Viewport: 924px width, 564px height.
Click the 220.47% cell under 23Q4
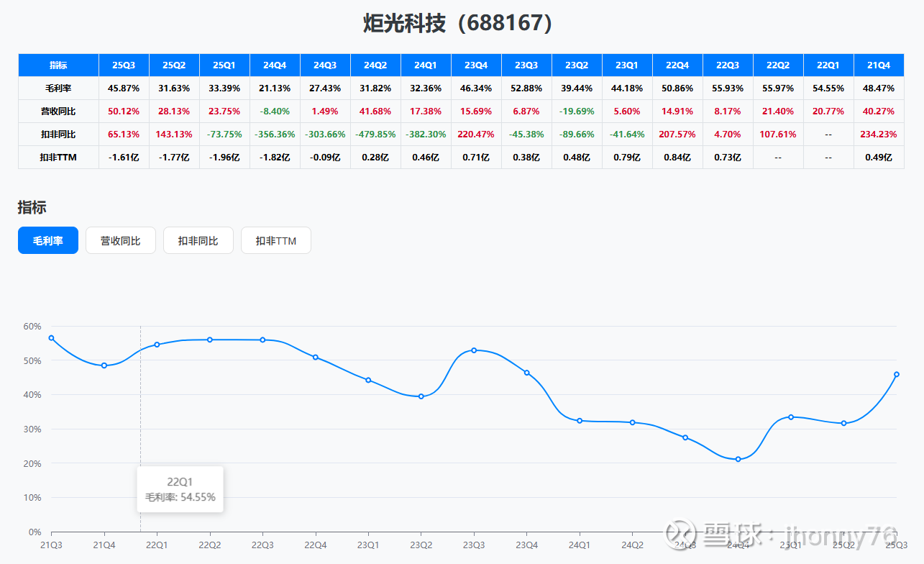coord(476,135)
